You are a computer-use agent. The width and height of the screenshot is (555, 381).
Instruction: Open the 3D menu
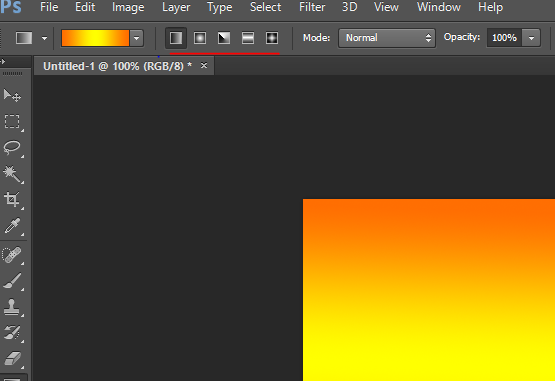click(x=349, y=7)
